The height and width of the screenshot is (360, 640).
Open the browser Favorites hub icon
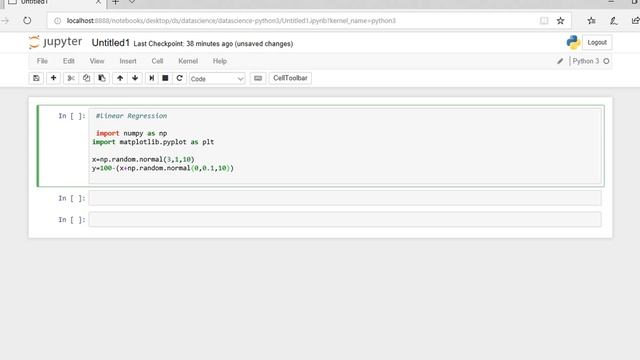tap(591, 20)
